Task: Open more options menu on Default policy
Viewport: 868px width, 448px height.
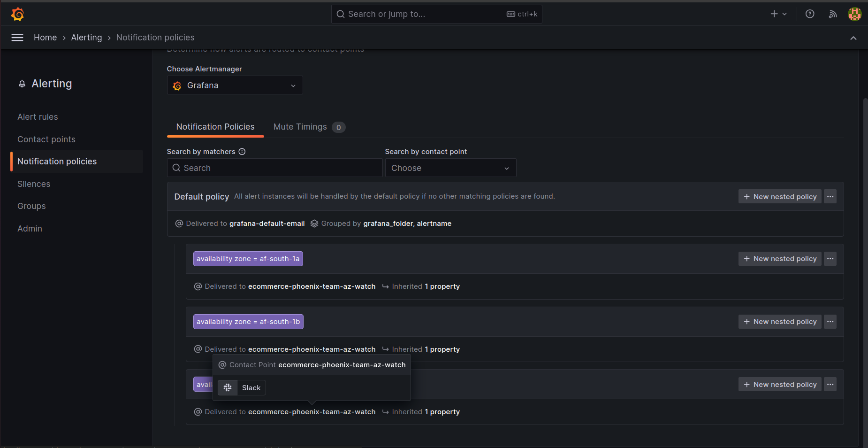Action: pos(830,196)
